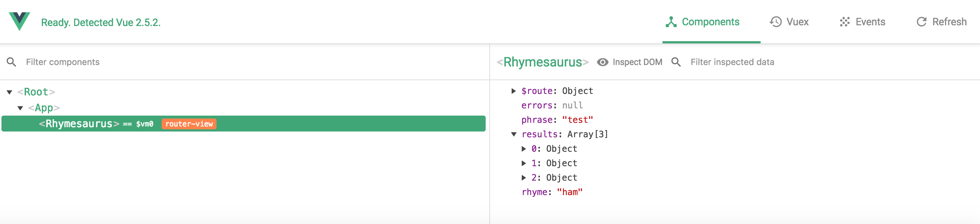The width and height of the screenshot is (980, 224).
Task: Click the Vuex history clock icon
Action: point(775,22)
